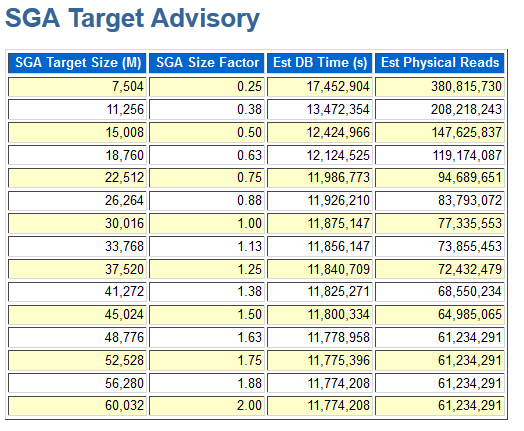Click the Est DB Time (s) column header

[319, 63]
